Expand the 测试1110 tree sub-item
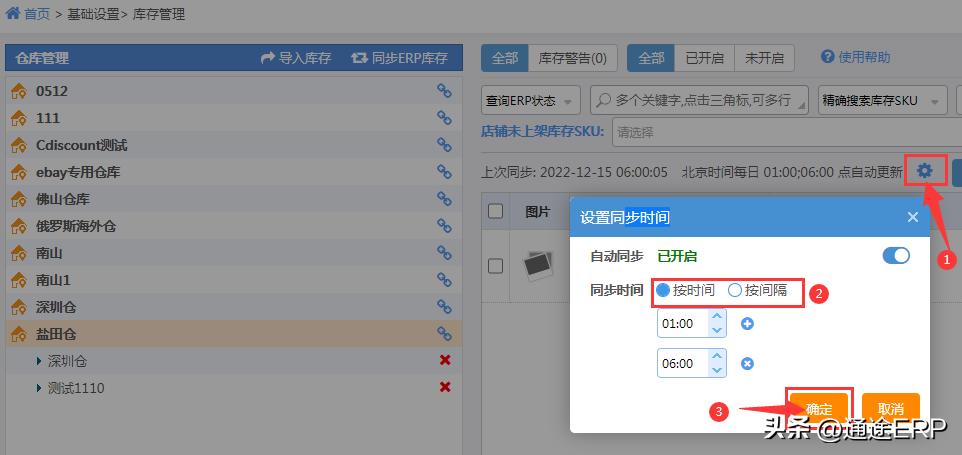 [x=39, y=388]
